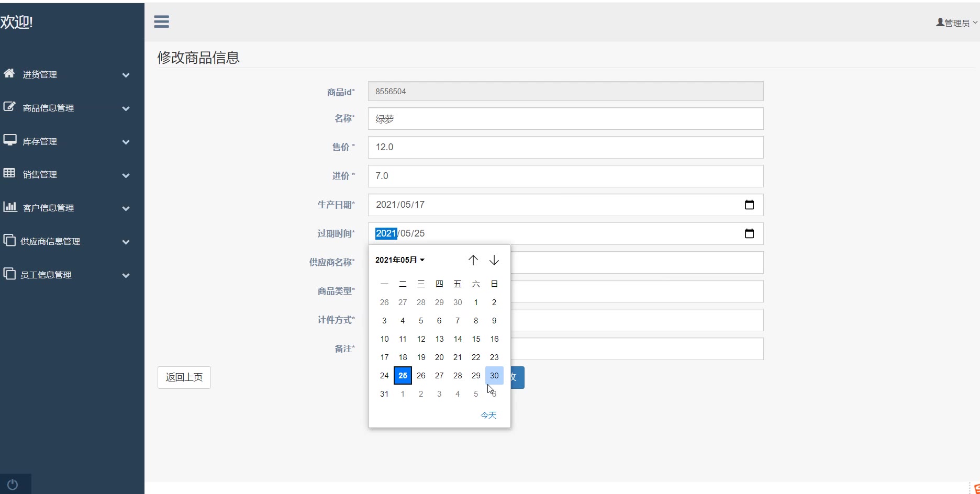
Task: Go to previous month with up arrow
Action: tap(473, 260)
